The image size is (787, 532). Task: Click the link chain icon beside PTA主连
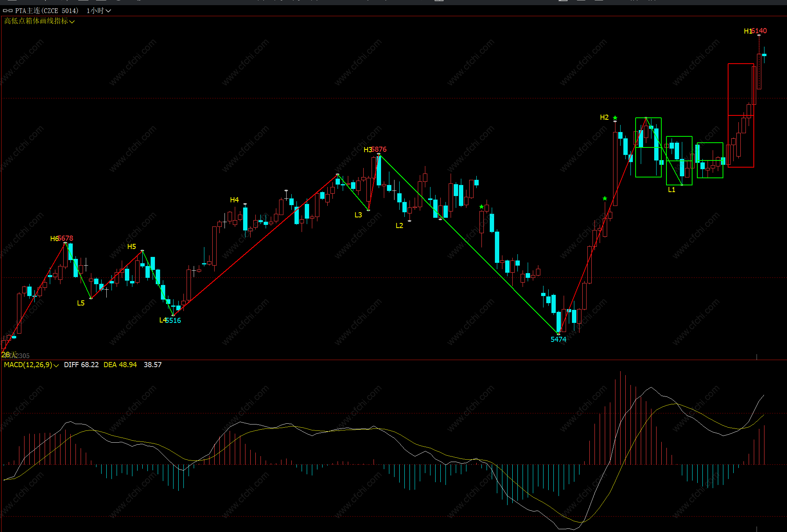[8, 11]
